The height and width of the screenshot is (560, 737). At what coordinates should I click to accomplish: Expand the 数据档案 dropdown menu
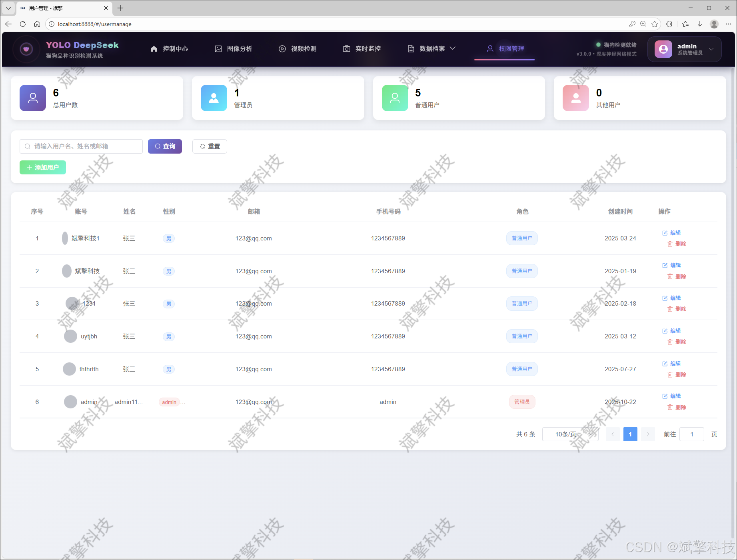click(431, 49)
